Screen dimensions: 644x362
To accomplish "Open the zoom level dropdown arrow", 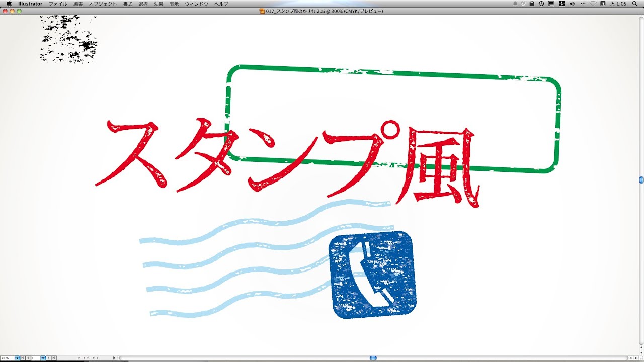I will click(17, 358).
